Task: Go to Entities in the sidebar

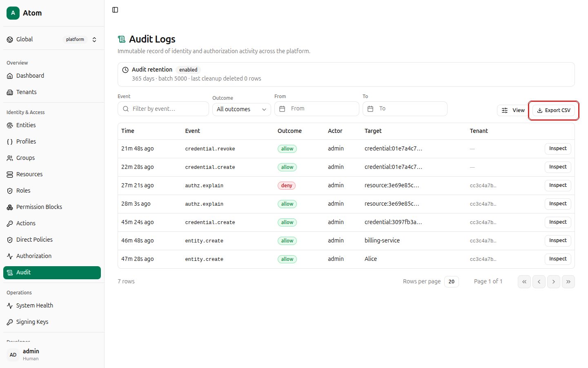Action: 52,125
